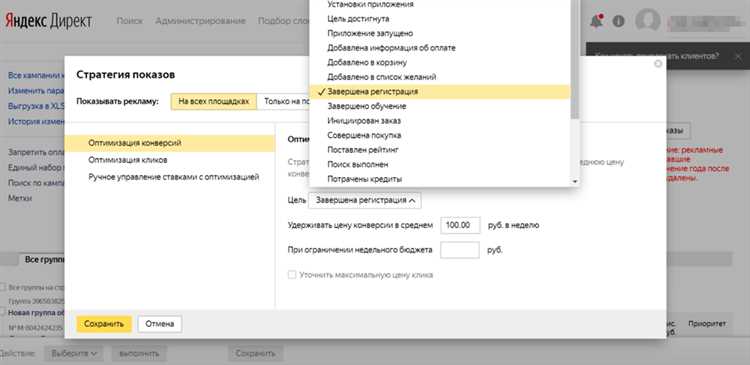Screen dimensions: 750x365
Task: Choose Поиск выполнен from the list
Action: click(x=440, y=164)
